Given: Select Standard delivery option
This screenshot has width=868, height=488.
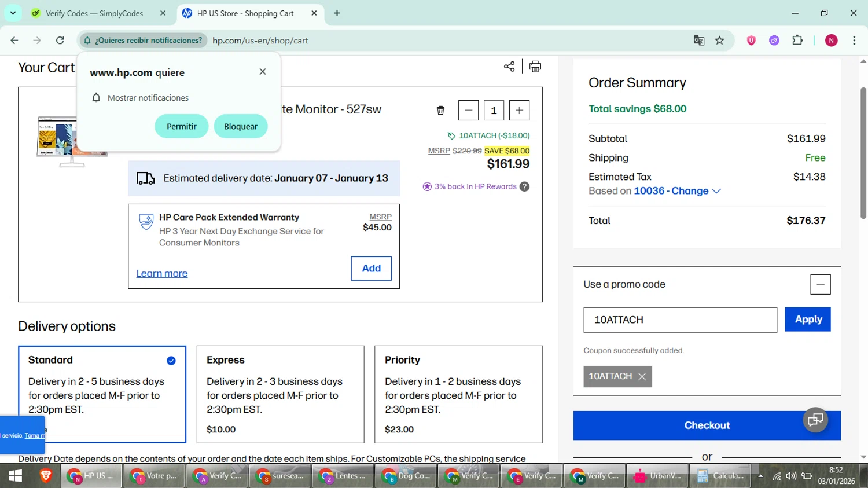Looking at the screenshot, I should [102, 394].
